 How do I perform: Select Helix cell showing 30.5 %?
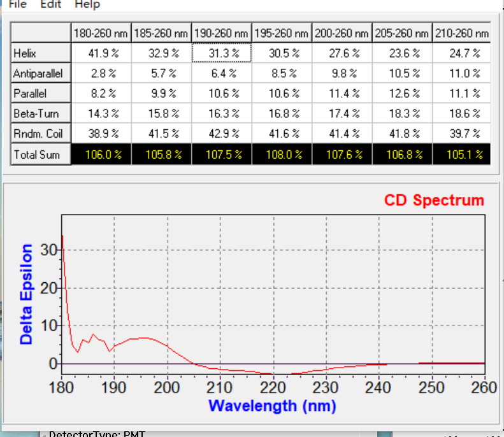coord(282,53)
